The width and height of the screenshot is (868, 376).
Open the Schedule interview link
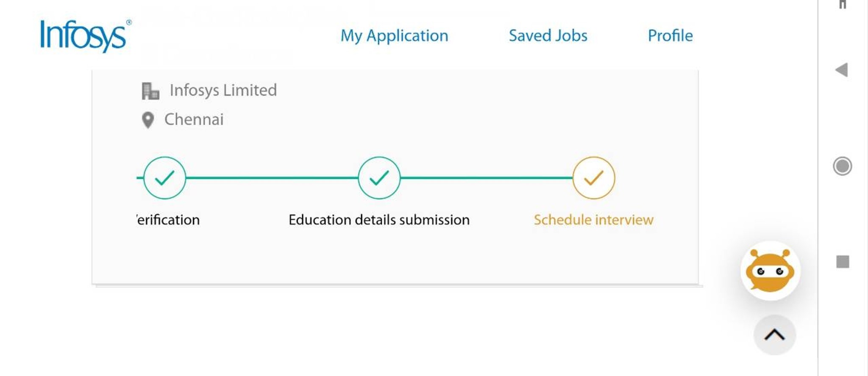(x=593, y=220)
